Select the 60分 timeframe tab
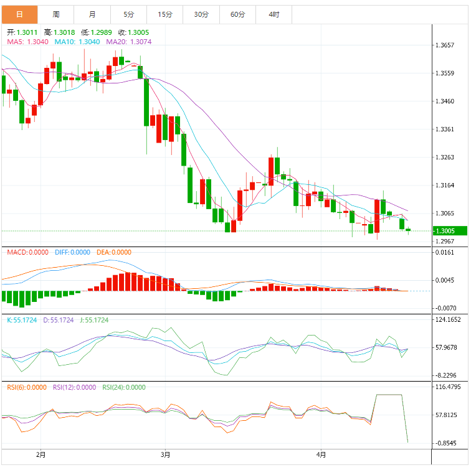Image resolution: width=476 pixels, height=470 pixels. pos(238,14)
